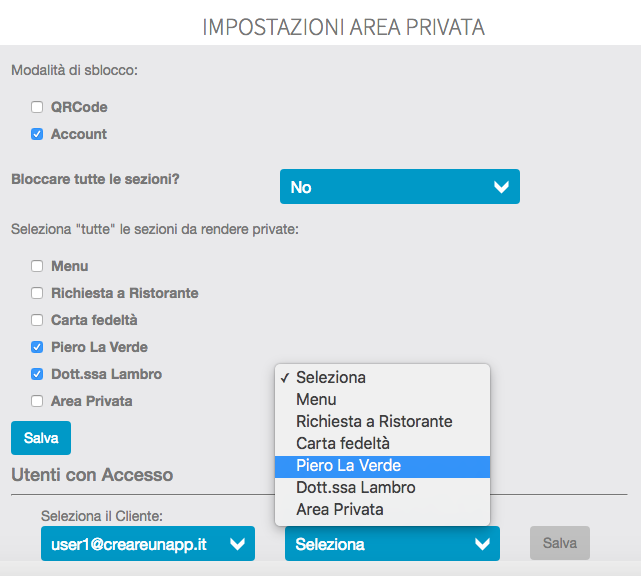Check Richiesta a Ristorante section checkbox
Image resolution: width=641 pixels, height=576 pixels.
coord(37,293)
